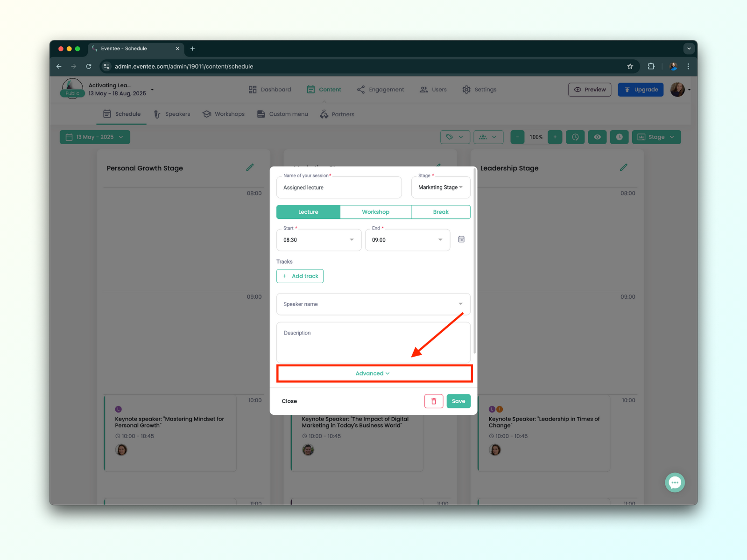Open the Start time 08:30 dropdown
747x560 pixels.
pos(319,240)
